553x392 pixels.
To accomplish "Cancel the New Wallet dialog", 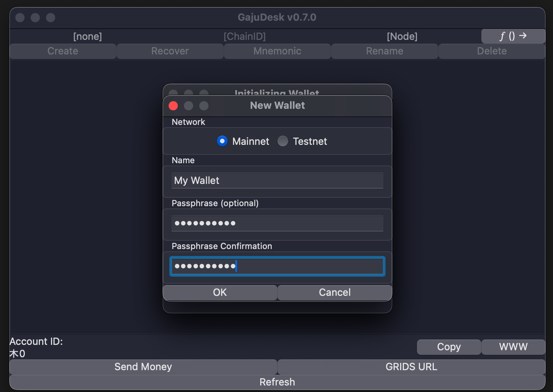I will point(335,293).
